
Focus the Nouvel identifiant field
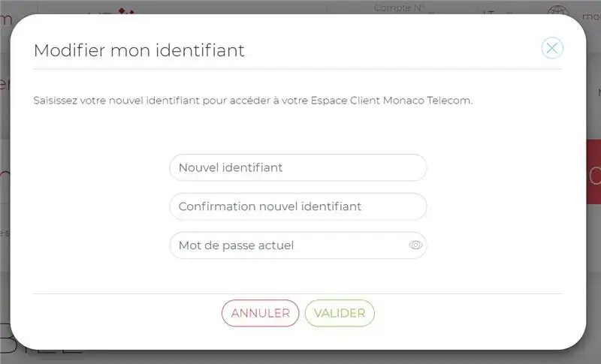point(297,167)
